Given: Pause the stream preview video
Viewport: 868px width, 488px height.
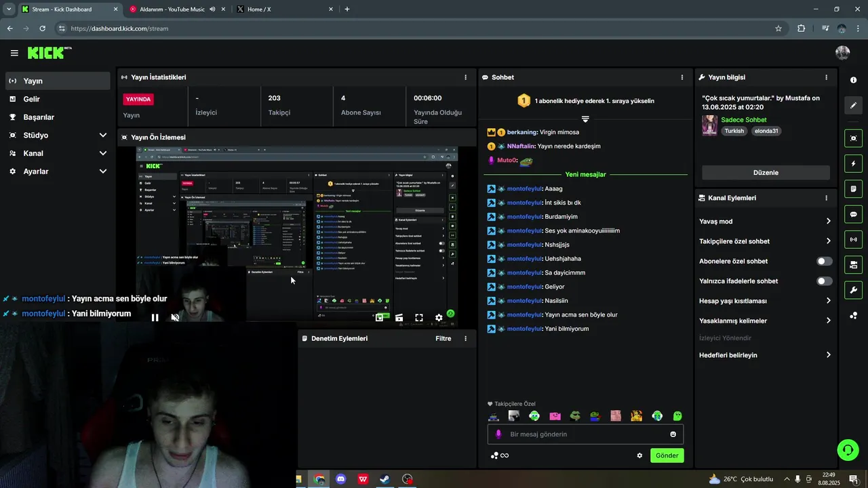Looking at the screenshot, I should (155, 317).
